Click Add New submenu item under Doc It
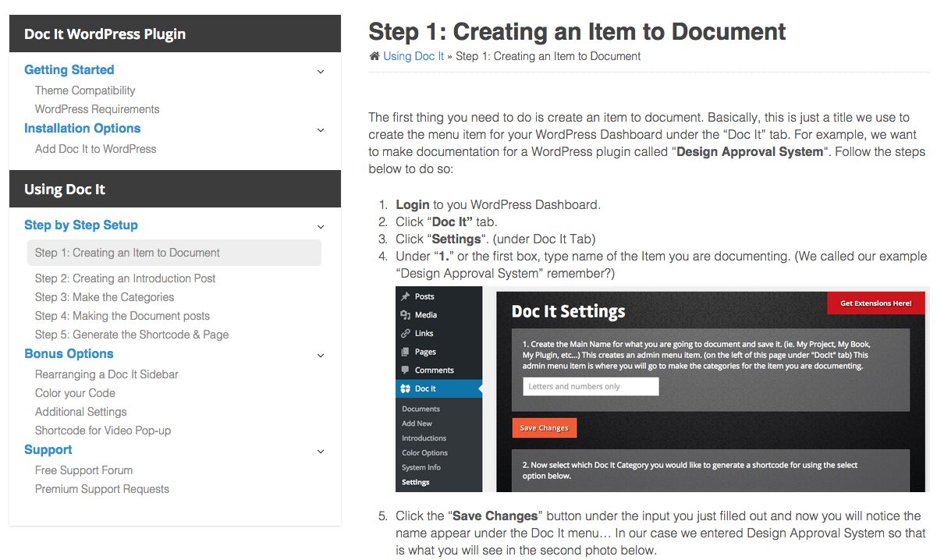 417,424
